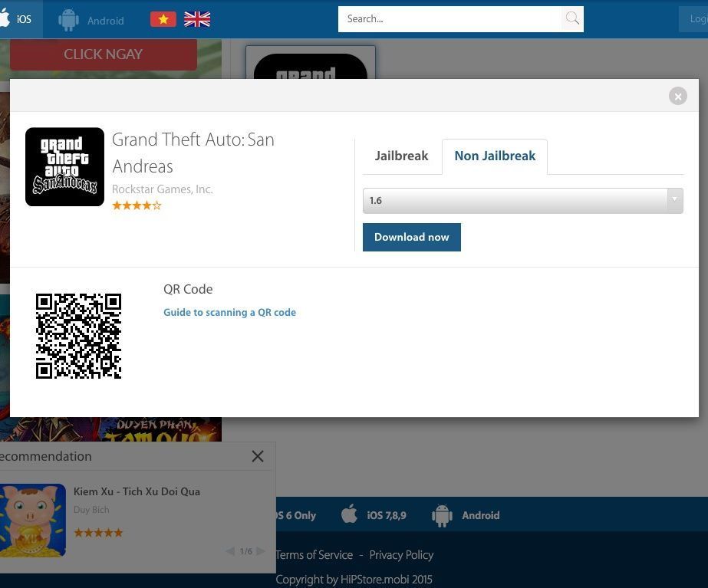Screen dimensions: 708x588
Task: Open the Grand Theft Auto app icon
Action: 64,166
